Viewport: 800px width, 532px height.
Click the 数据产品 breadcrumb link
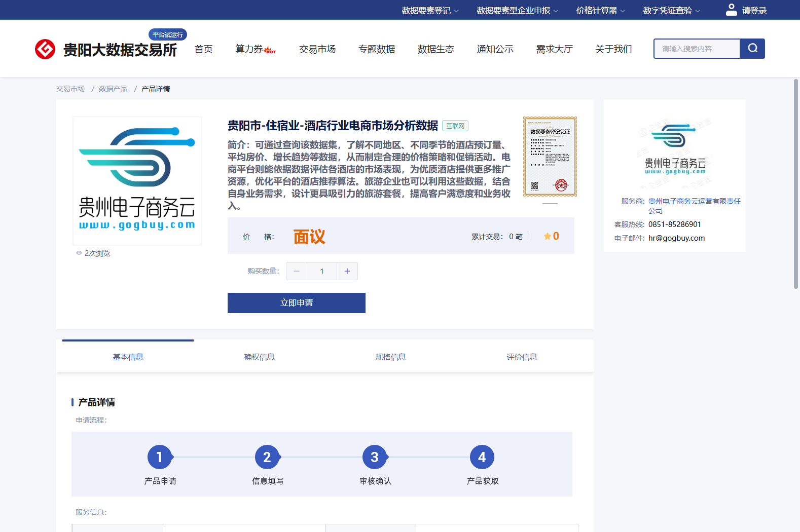[x=113, y=89]
